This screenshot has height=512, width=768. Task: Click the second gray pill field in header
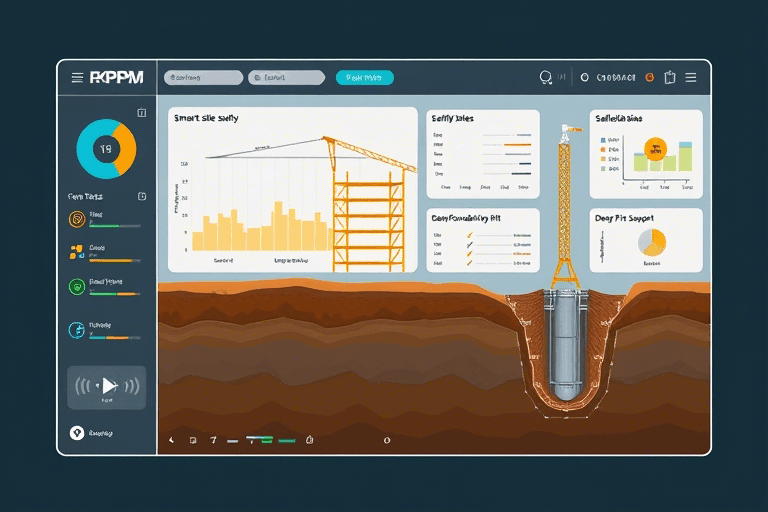coord(286,77)
